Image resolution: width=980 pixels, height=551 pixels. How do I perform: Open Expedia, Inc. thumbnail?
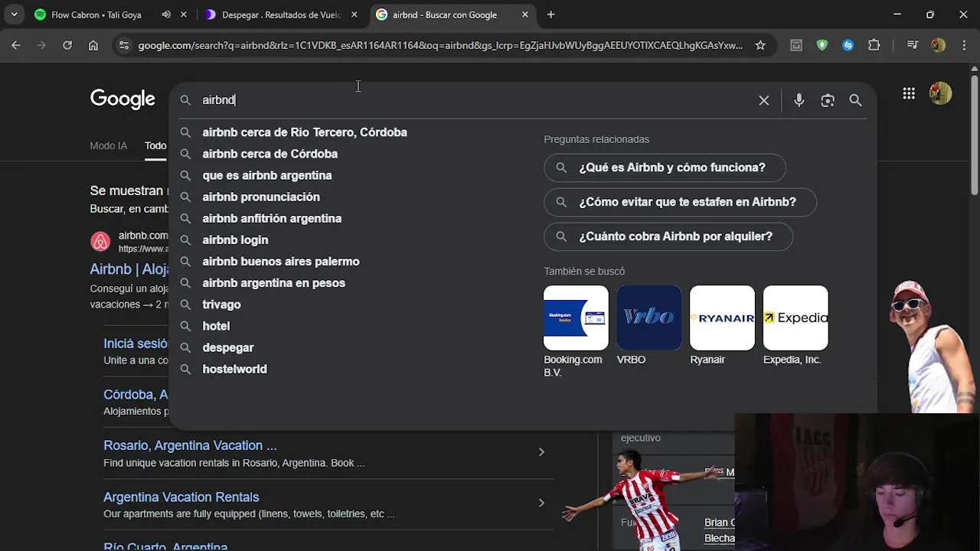tap(795, 318)
